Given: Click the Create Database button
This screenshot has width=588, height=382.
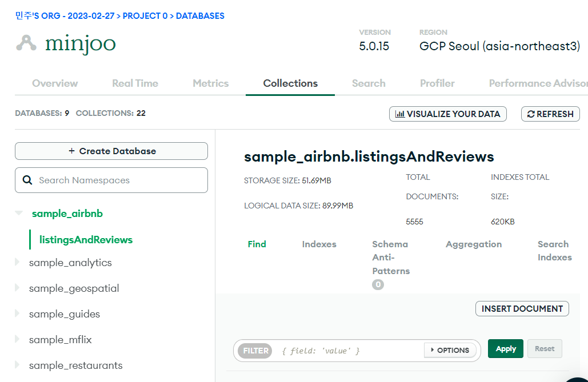Looking at the screenshot, I should [x=111, y=151].
